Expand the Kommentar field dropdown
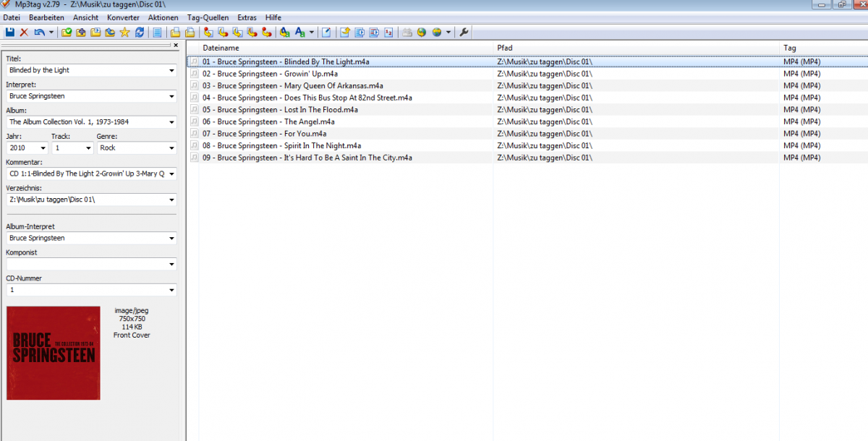 [172, 174]
